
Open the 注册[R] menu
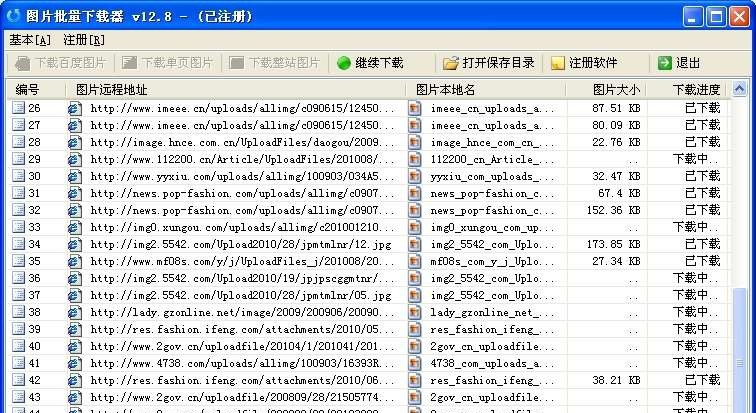pyautogui.click(x=84, y=40)
